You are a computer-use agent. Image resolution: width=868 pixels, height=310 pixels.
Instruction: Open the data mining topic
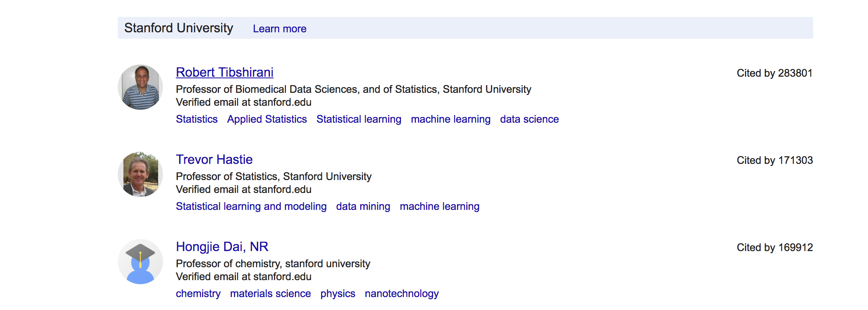tap(363, 206)
